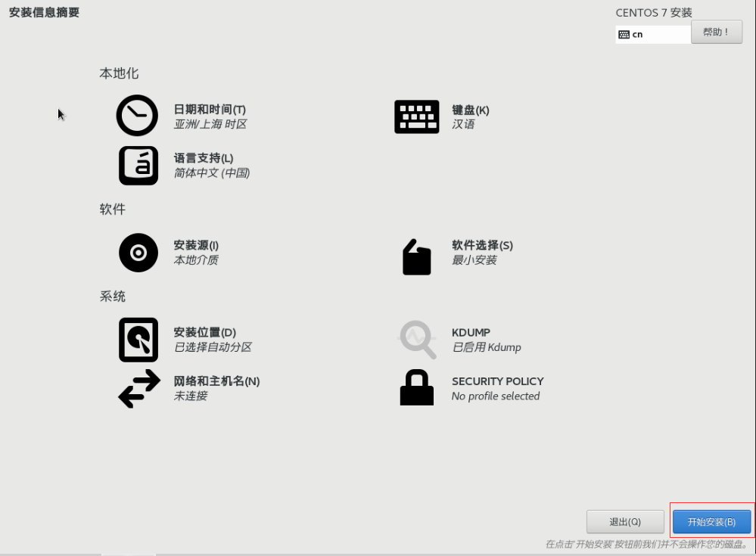This screenshot has width=756, height=556.
Task: Click the CENTOS 7 安装 title text
Action: [654, 13]
